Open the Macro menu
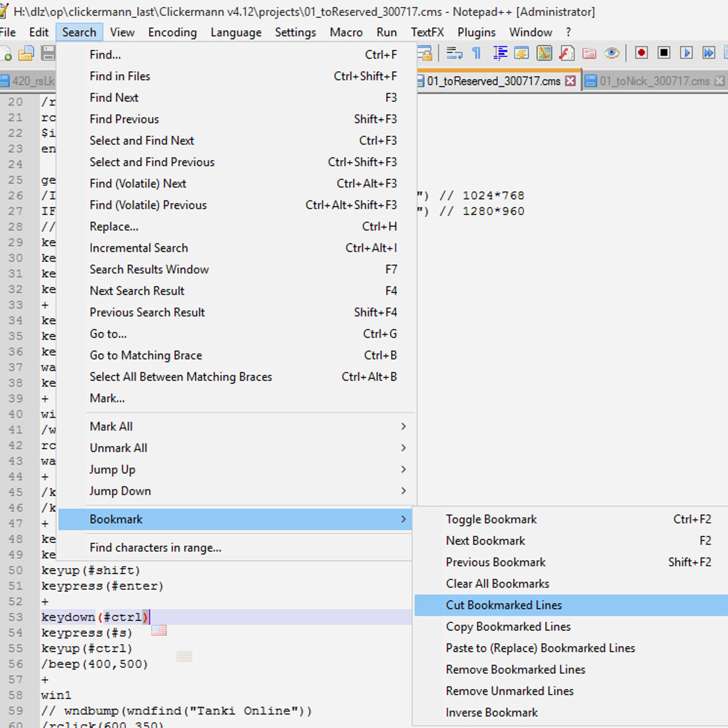This screenshot has height=728, width=728. tap(346, 32)
